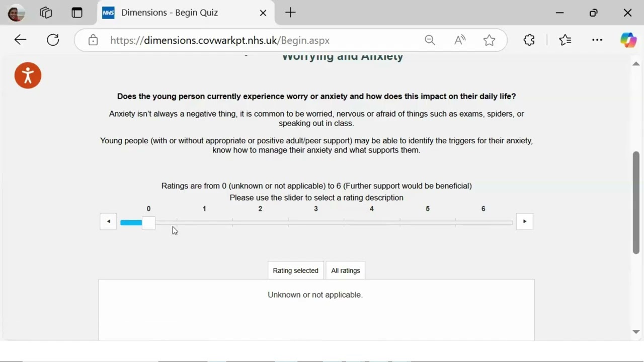This screenshot has height=362, width=644.
Task: Increase rating with slider right arrow
Action: point(524,222)
